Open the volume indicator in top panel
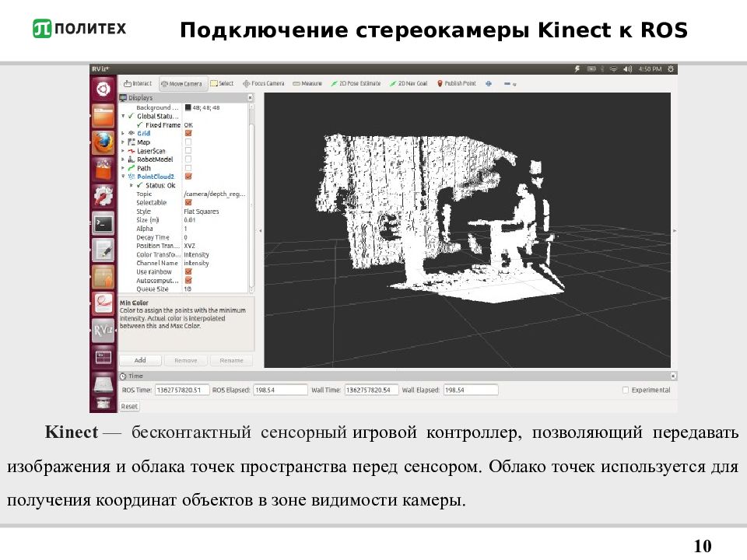 coord(627,69)
